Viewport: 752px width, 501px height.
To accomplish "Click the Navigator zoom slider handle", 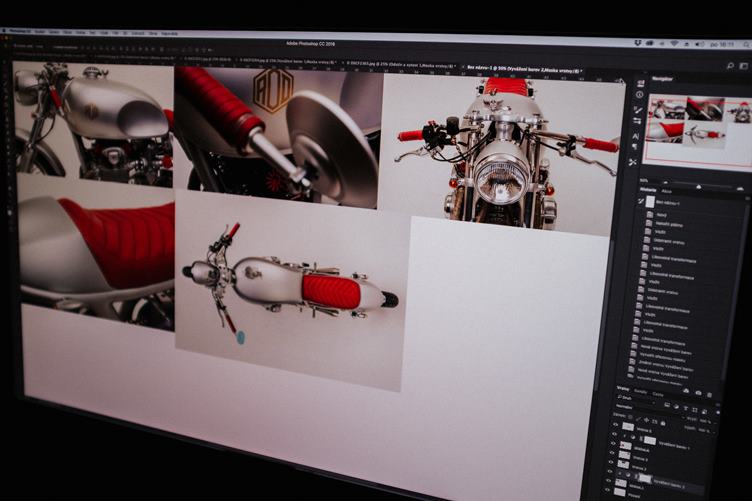I will tap(698, 186).
